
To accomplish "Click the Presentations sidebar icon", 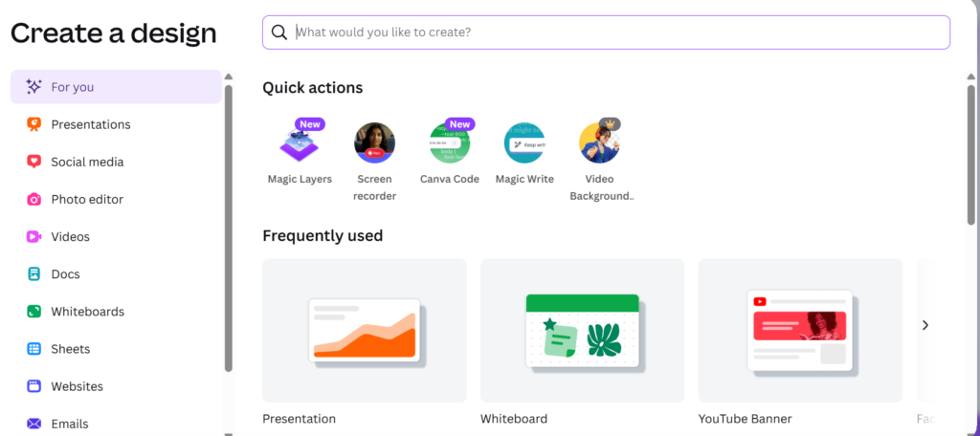I will [x=33, y=124].
